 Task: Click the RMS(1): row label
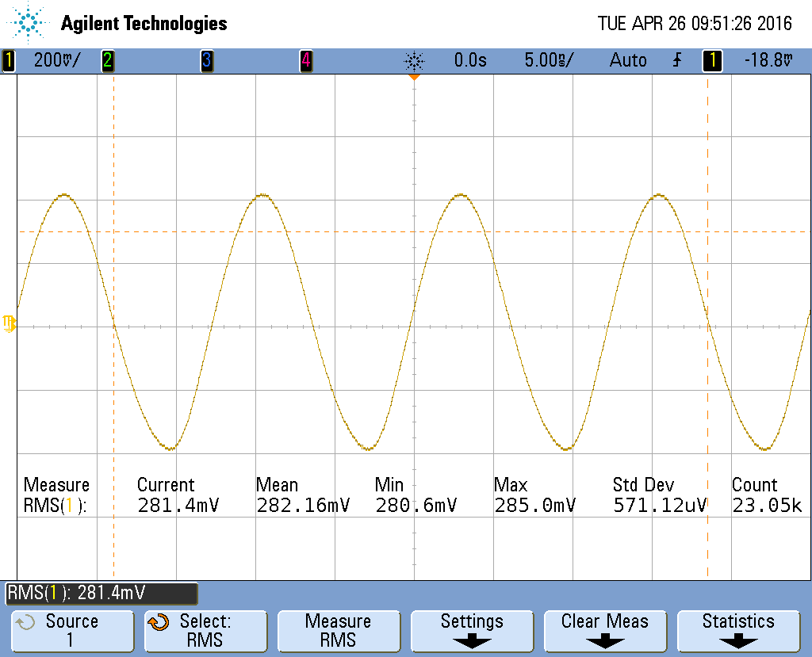coord(55,506)
